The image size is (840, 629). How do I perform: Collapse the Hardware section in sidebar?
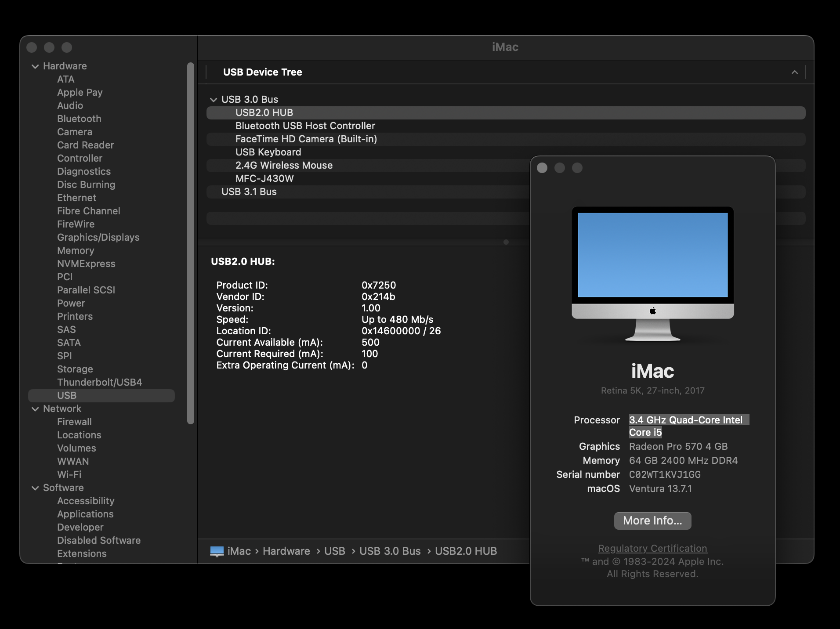(35, 66)
